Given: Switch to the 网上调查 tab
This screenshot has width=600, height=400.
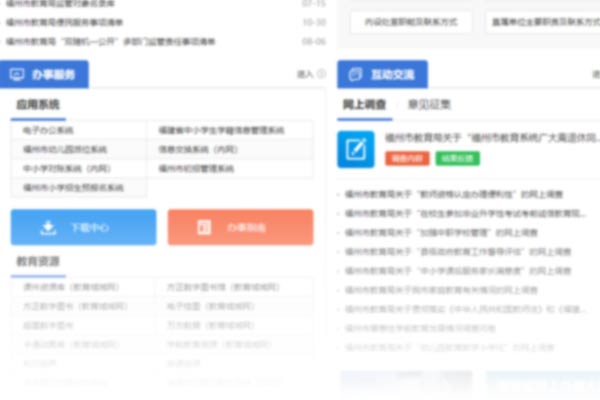Looking at the screenshot, I should [x=363, y=104].
